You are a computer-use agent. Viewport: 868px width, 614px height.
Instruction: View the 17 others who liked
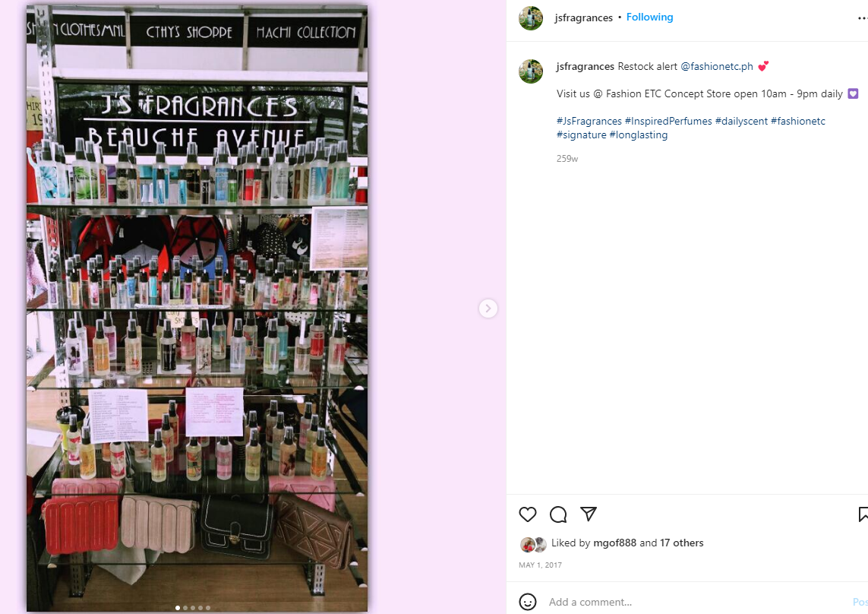tap(681, 543)
